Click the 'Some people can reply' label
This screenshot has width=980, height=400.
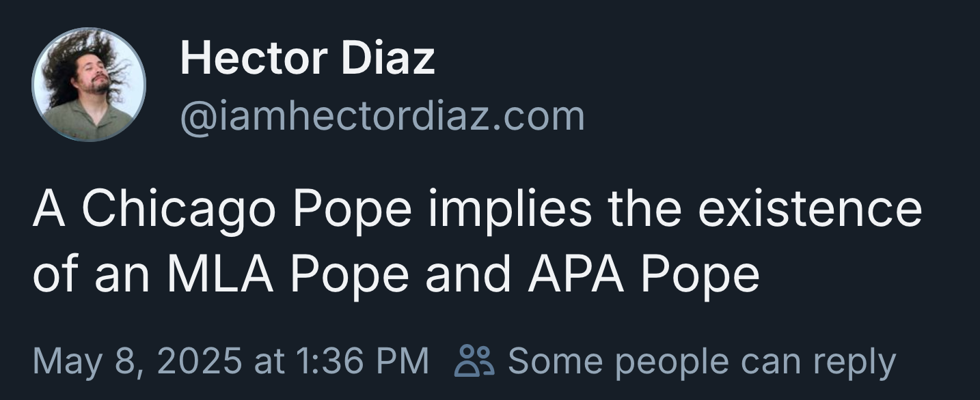tap(701, 361)
